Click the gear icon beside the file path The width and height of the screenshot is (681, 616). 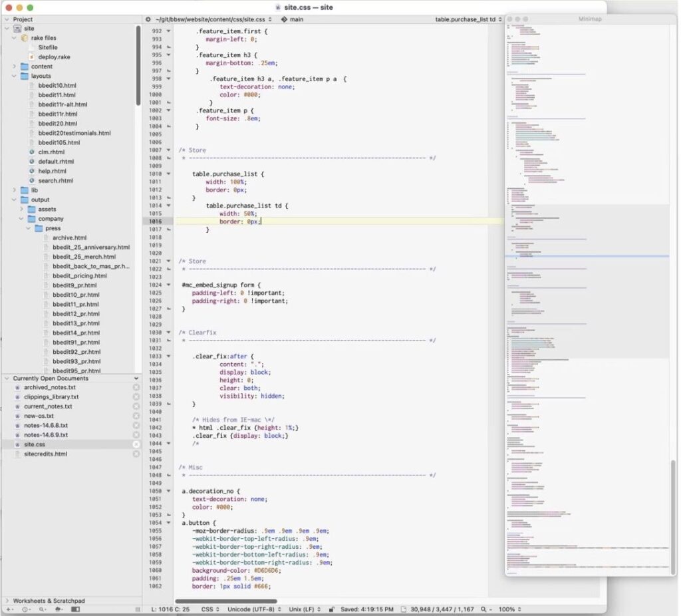148,19
